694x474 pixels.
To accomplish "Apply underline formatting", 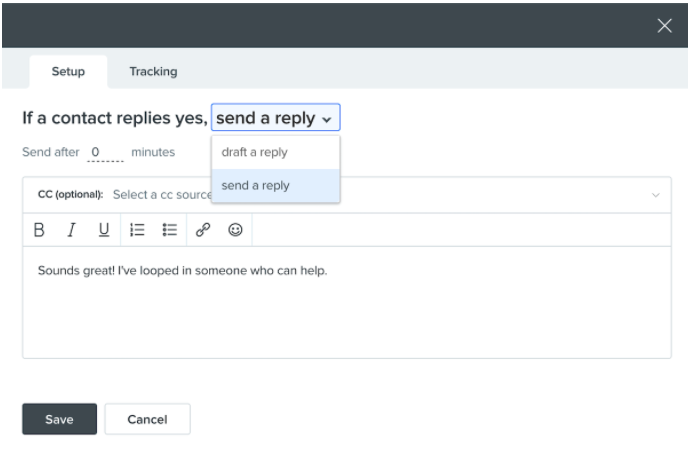I will [x=104, y=230].
